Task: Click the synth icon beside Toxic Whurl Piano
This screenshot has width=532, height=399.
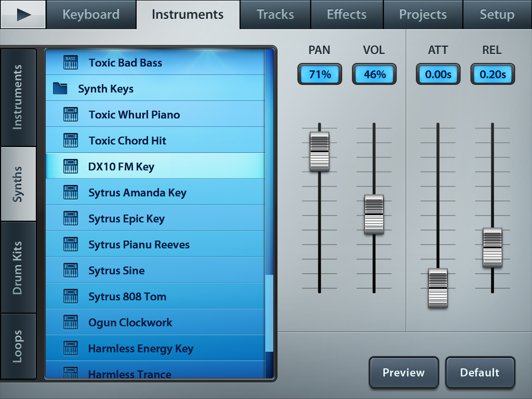Action: point(71,114)
